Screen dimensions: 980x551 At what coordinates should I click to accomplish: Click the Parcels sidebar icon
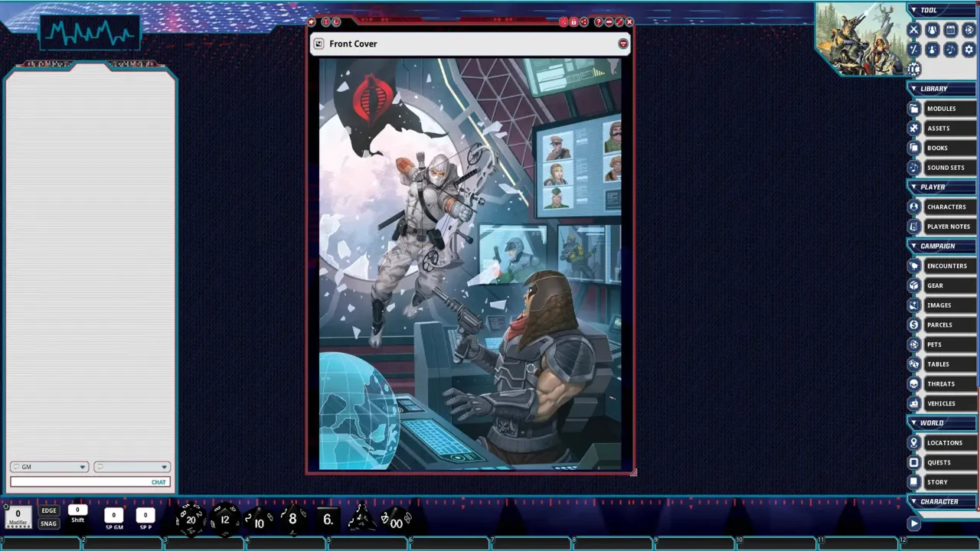(913, 324)
